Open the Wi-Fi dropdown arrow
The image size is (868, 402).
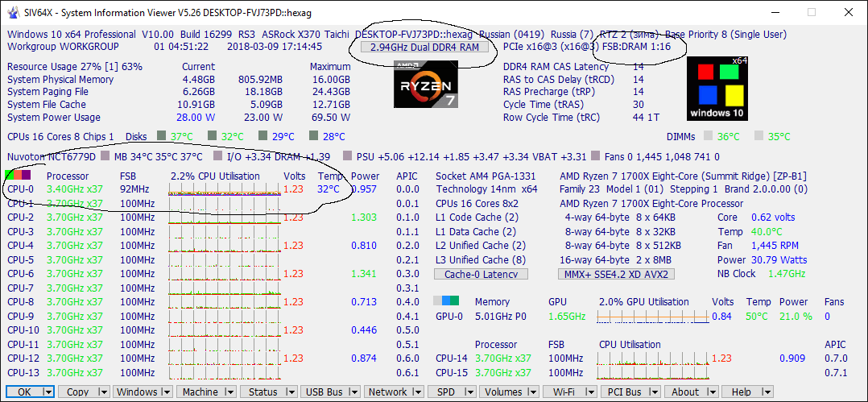pyautogui.click(x=591, y=392)
